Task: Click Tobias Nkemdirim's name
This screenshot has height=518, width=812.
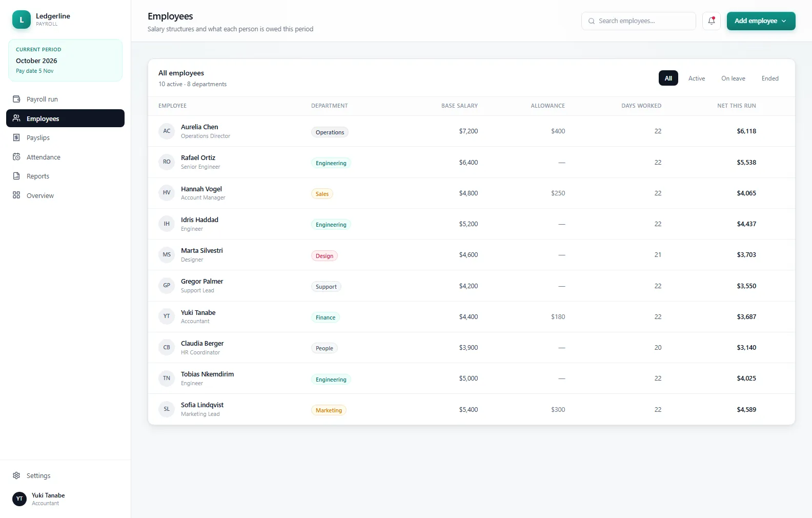Action: click(207, 374)
